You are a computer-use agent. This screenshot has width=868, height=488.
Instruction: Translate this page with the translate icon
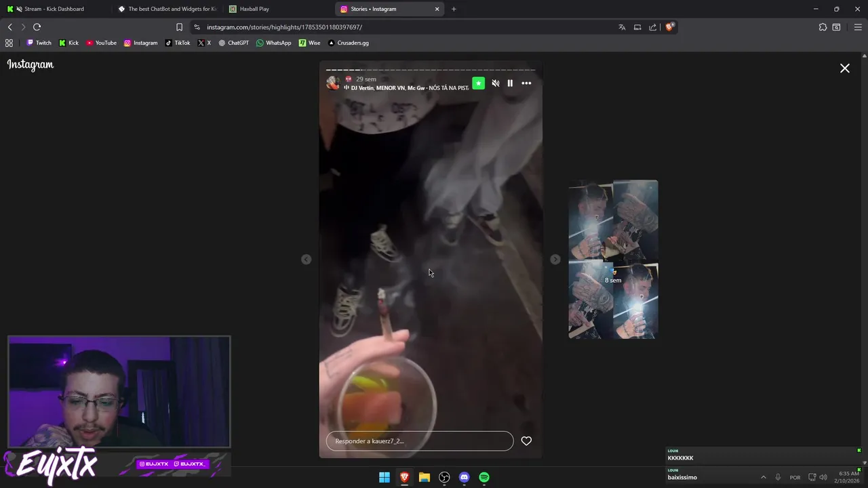(x=622, y=27)
